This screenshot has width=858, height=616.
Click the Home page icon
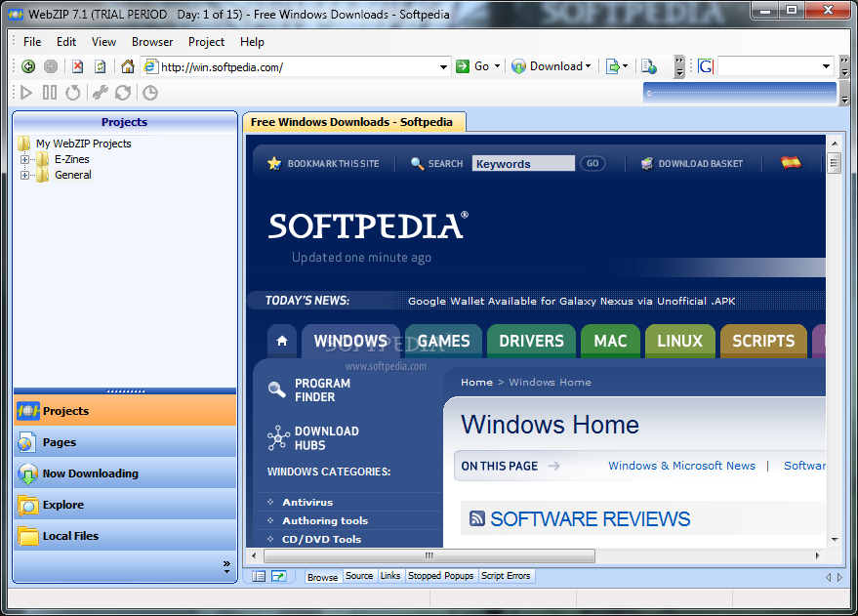pyautogui.click(x=128, y=66)
